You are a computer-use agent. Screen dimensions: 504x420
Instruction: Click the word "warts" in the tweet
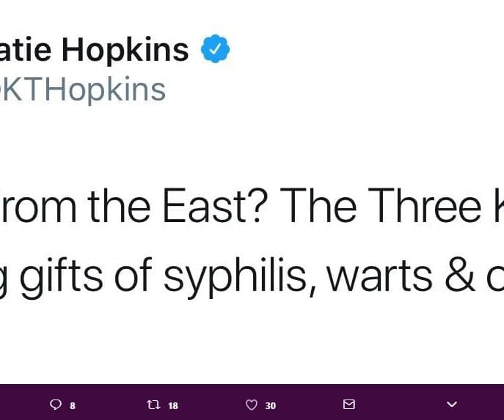(x=380, y=276)
